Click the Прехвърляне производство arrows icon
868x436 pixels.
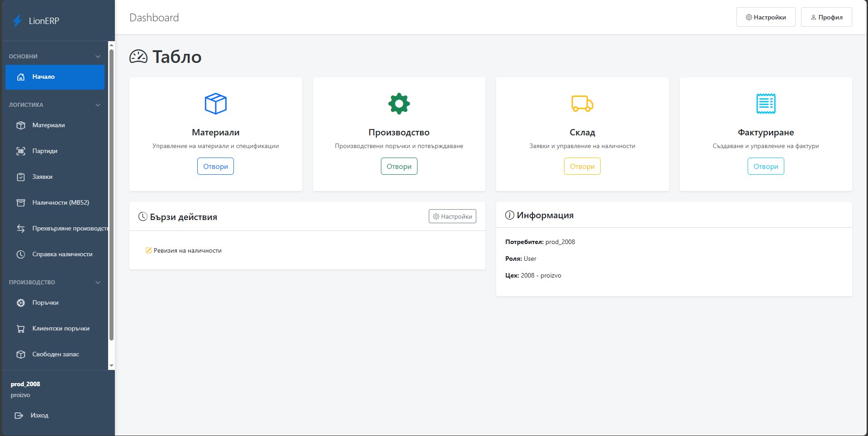pos(21,229)
